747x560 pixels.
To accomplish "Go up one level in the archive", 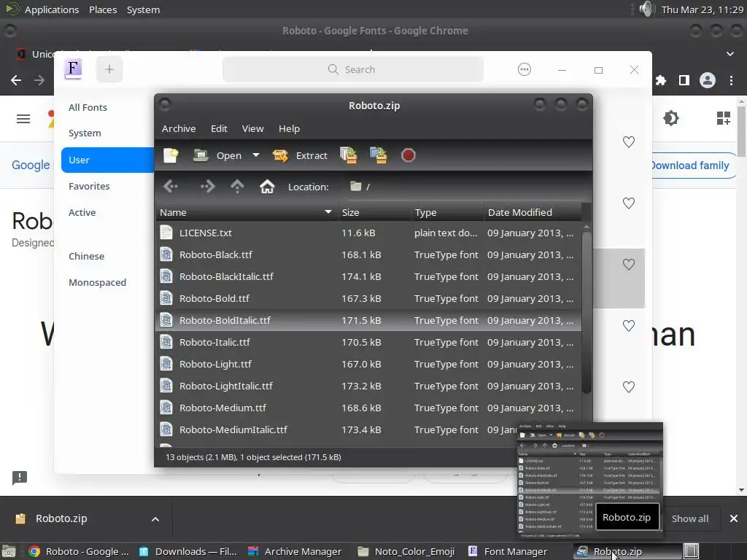I will point(237,186).
